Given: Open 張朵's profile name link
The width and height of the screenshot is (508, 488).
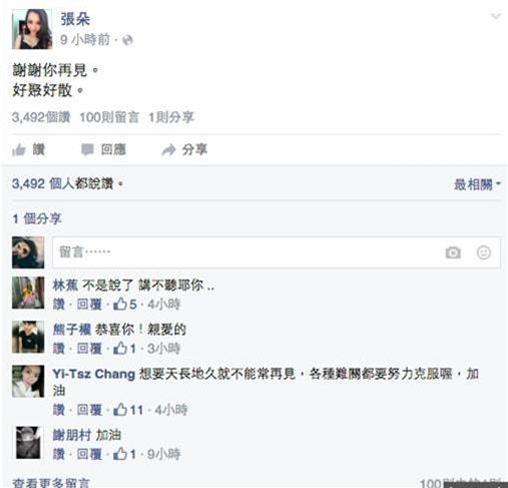Looking at the screenshot, I should 75,19.
